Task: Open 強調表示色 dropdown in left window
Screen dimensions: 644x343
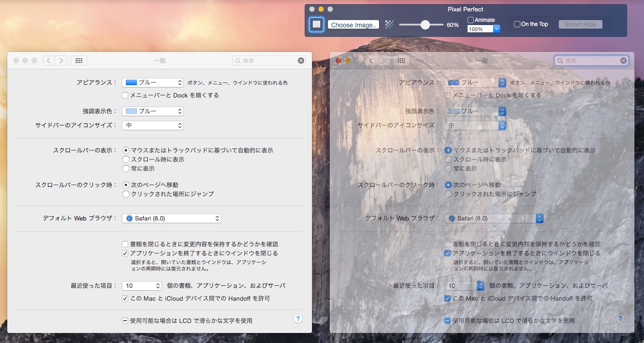Action: point(153,111)
